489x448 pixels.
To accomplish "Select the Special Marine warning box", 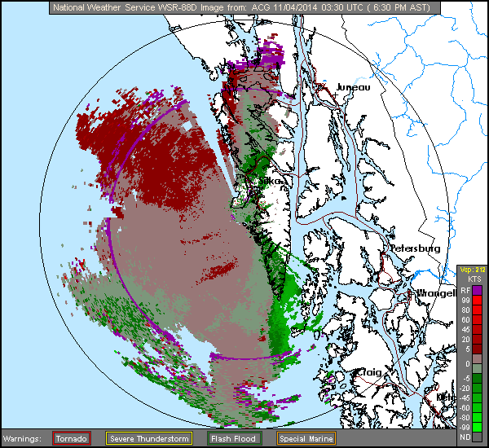I will 306,438.
